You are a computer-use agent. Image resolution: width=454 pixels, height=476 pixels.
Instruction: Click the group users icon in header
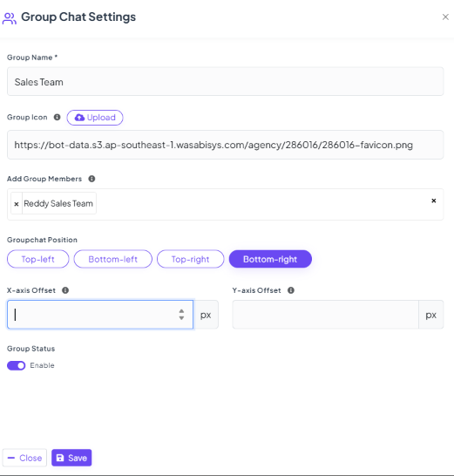pos(10,18)
